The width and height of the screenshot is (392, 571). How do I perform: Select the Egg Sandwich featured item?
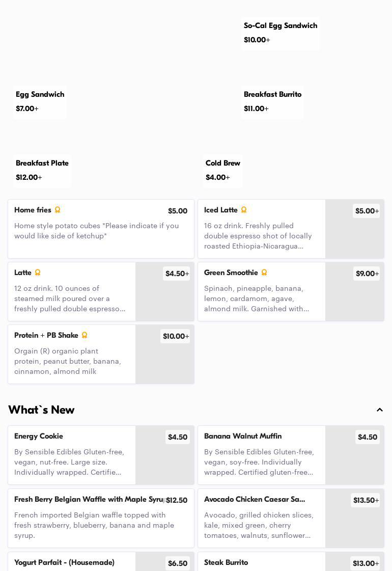[40, 101]
